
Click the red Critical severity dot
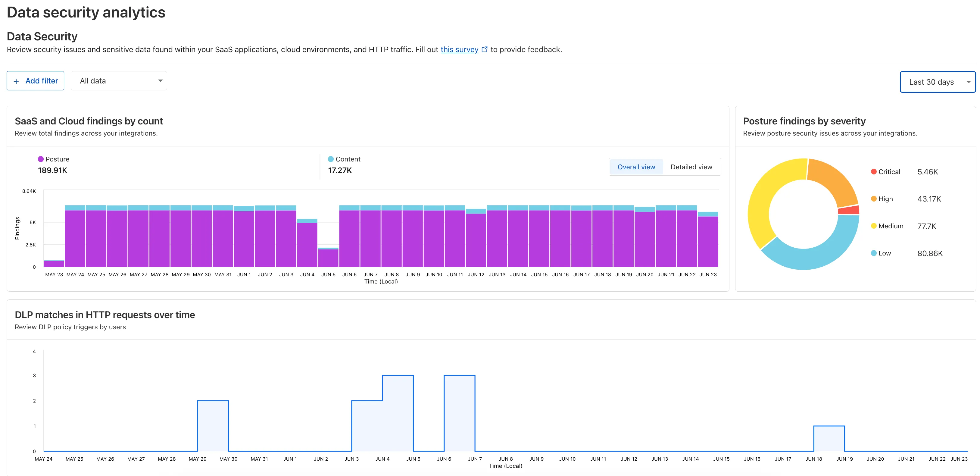point(873,172)
